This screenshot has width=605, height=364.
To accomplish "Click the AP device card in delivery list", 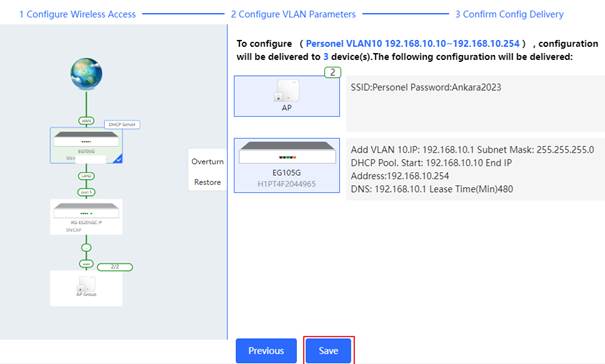I will [287, 96].
